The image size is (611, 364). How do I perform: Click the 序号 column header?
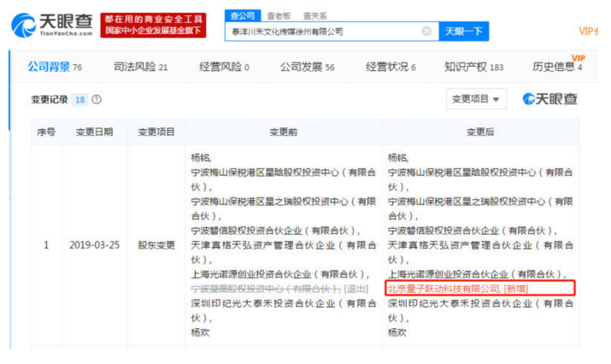pyautogui.click(x=46, y=132)
